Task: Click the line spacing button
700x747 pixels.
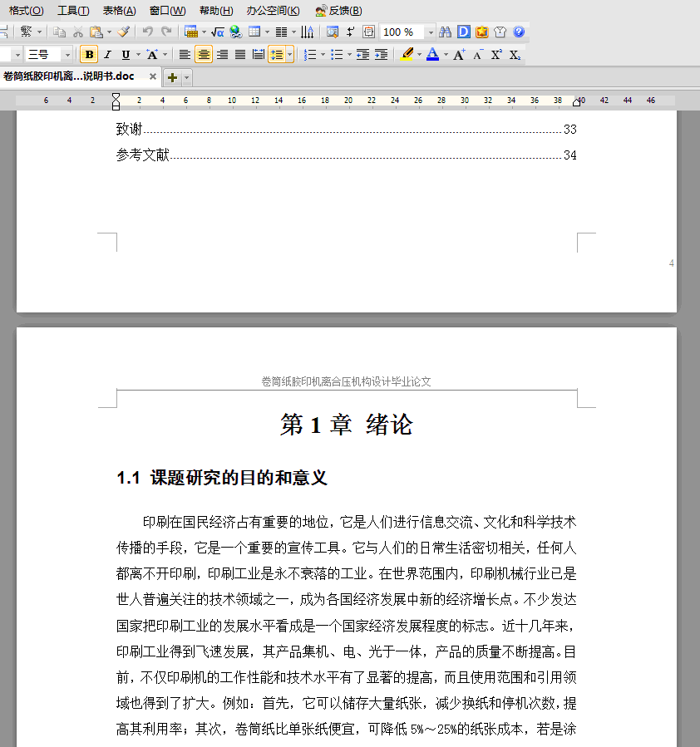Action: (278, 55)
